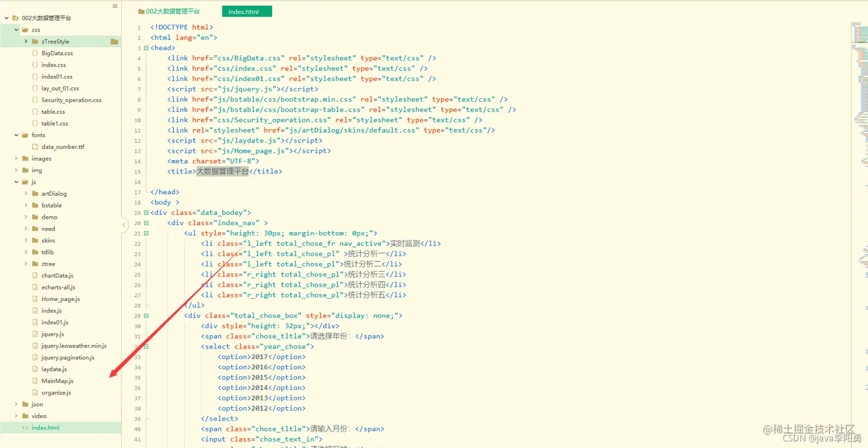Collapse sidebar using the middle handle arrow
Screen dimensions: 868x448
[124, 225]
